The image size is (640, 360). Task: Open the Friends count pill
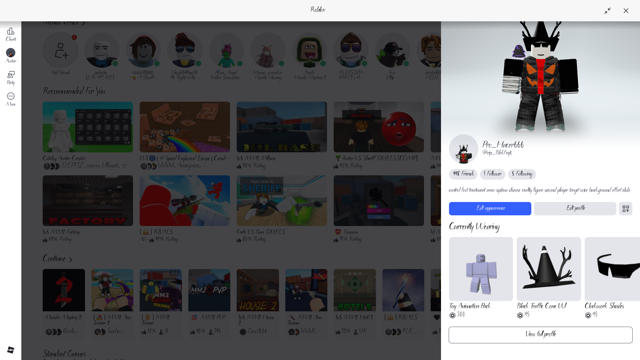coord(463,174)
